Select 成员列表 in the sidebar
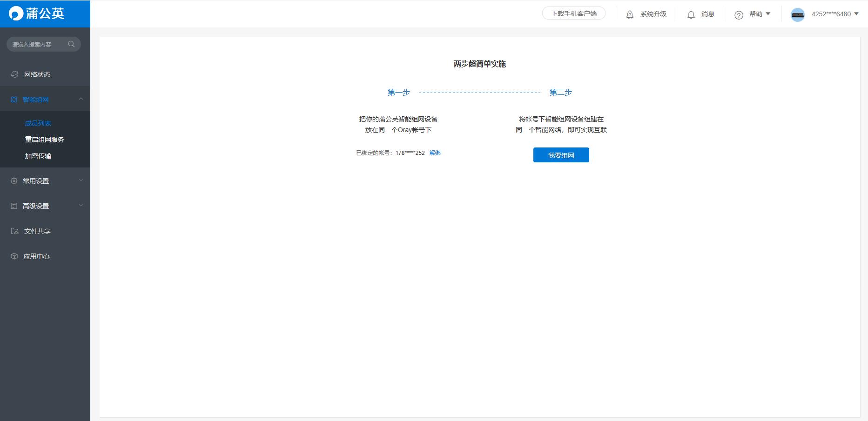The width and height of the screenshot is (868, 421). coord(38,123)
